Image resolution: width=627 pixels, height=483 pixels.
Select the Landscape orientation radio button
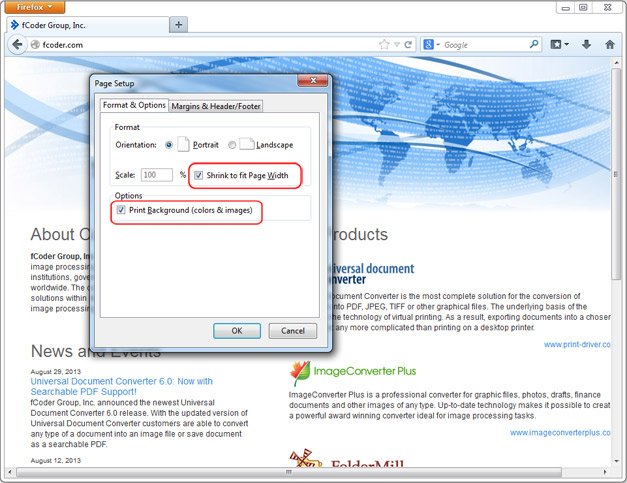click(x=232, y=145)
